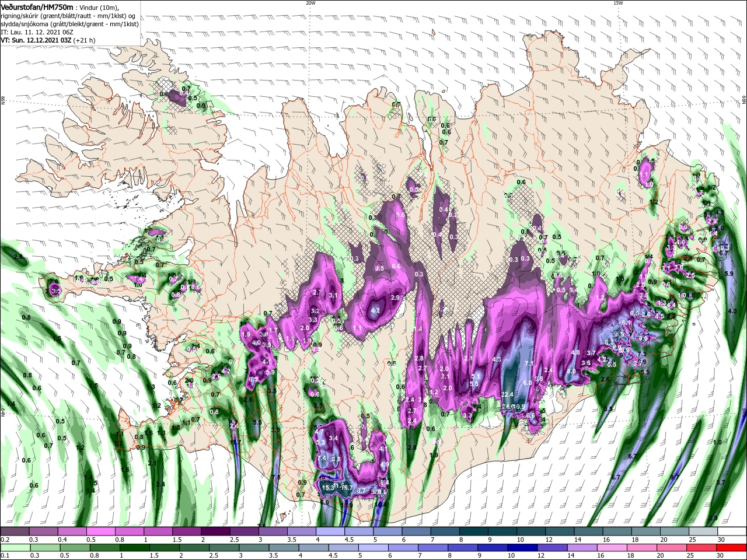Select the dark mauve 0.2 snow-scale swatch

[x=14, y=531]
